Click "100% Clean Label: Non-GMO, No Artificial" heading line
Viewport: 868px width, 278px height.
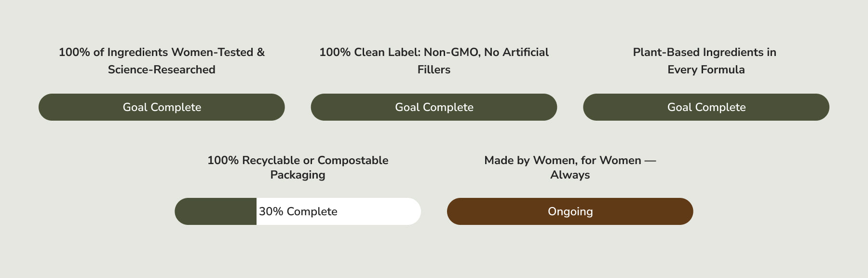tap(434, 52)
